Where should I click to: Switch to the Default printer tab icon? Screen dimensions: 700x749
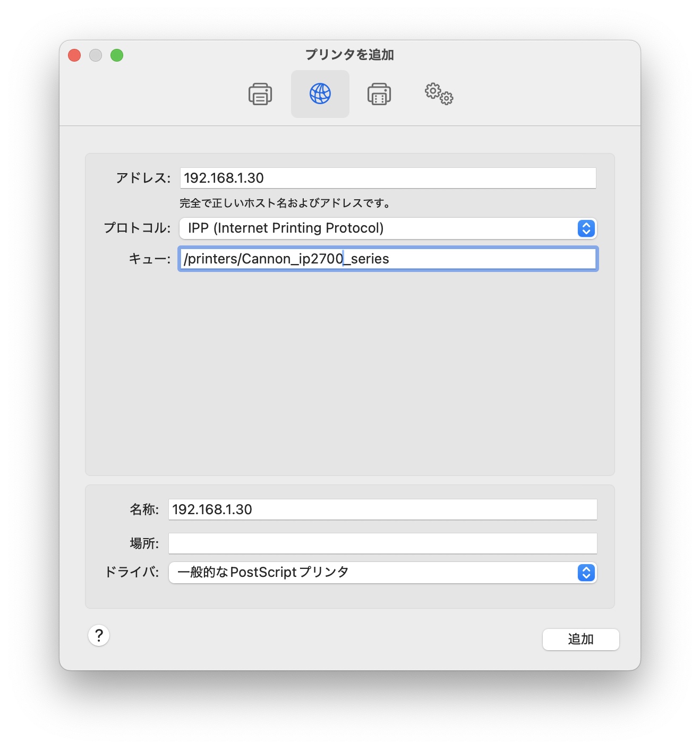pos(260,94)
